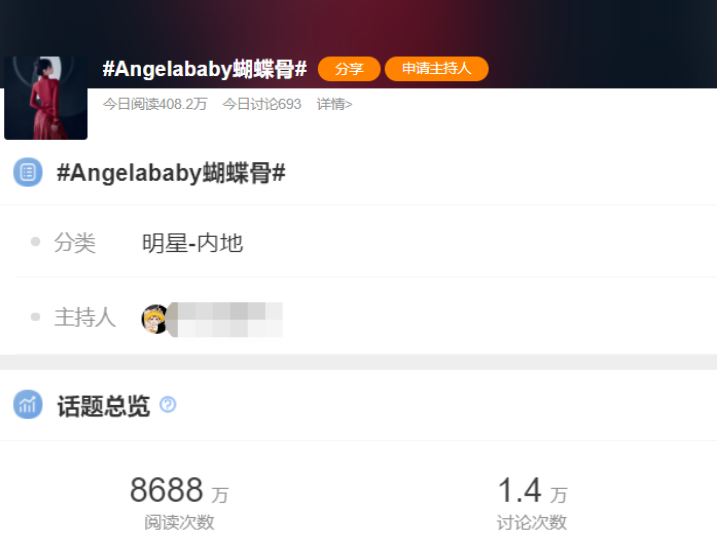Click the host's cartoon avatar icon
Screen dimensions: 717x541
pos(155,319)
